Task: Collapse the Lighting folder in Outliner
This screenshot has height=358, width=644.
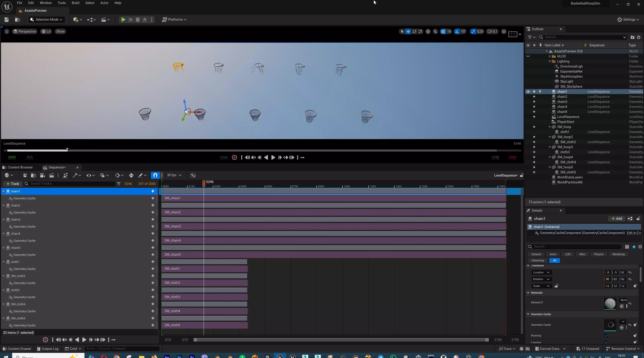Action: [x=550, y=61]
